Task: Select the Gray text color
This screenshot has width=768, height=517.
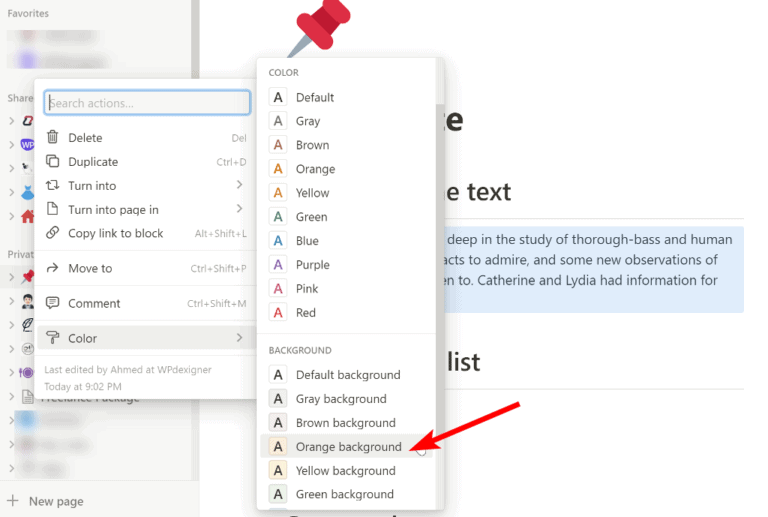Action: click(x=347, y=121)
